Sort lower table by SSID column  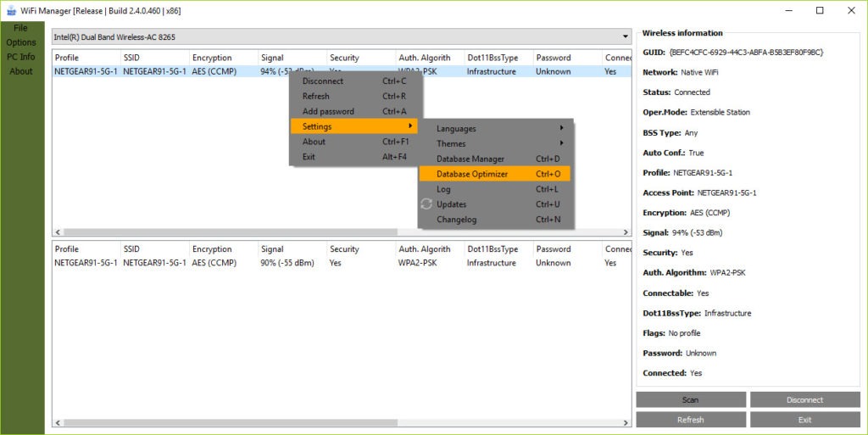pos(154,249)
